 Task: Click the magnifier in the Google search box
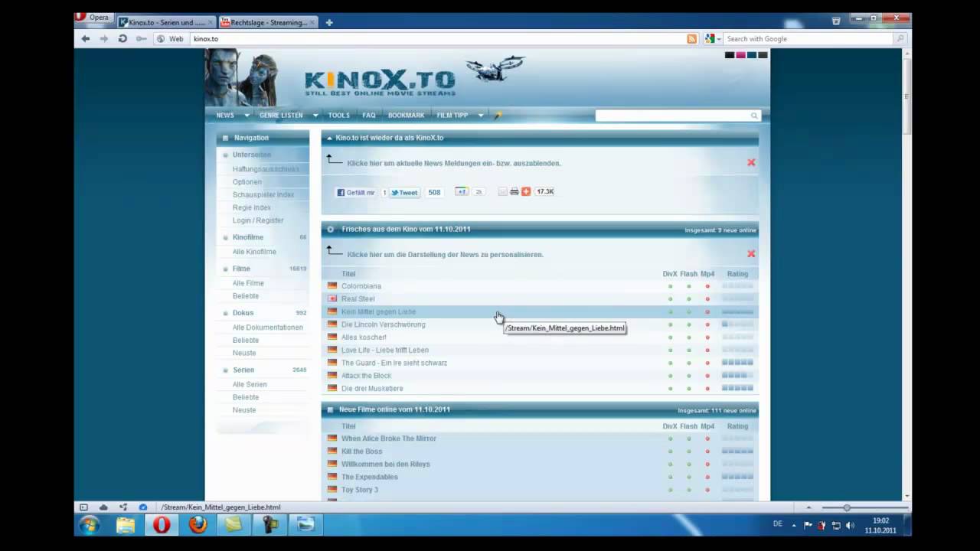pyautogui.click(x=900, y=38)
